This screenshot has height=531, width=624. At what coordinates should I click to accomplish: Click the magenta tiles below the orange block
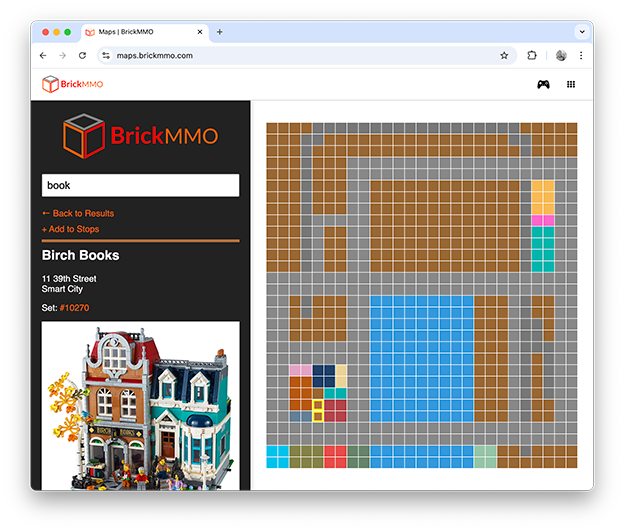[x=542, y=220]
